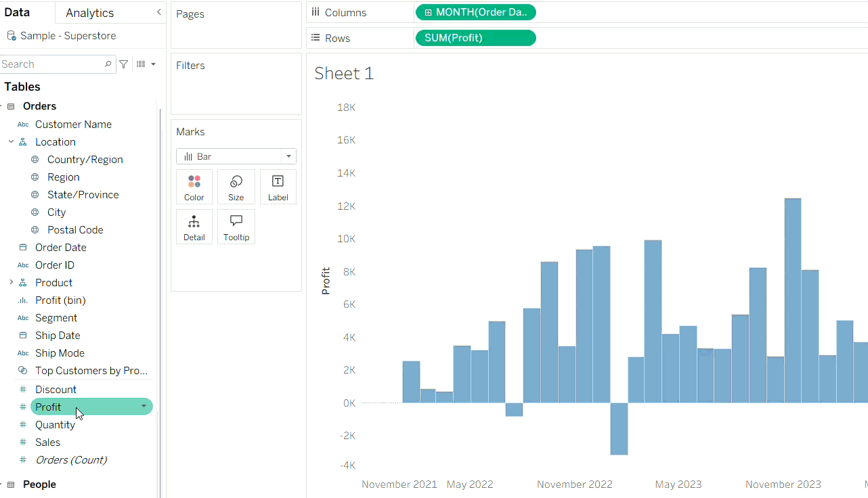Screen dimensions: 868x498
Task: Select the SUM(Profit) pill on Rows
Action: [475, 38]
